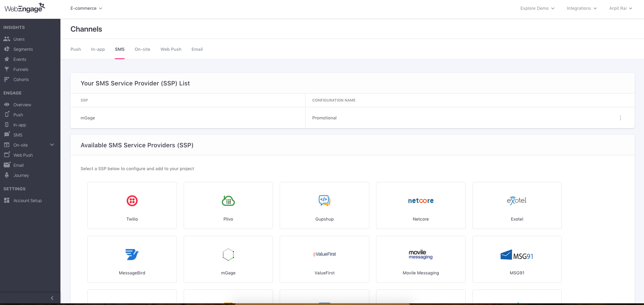Select the mGage hexagon logo

[228, 255]
